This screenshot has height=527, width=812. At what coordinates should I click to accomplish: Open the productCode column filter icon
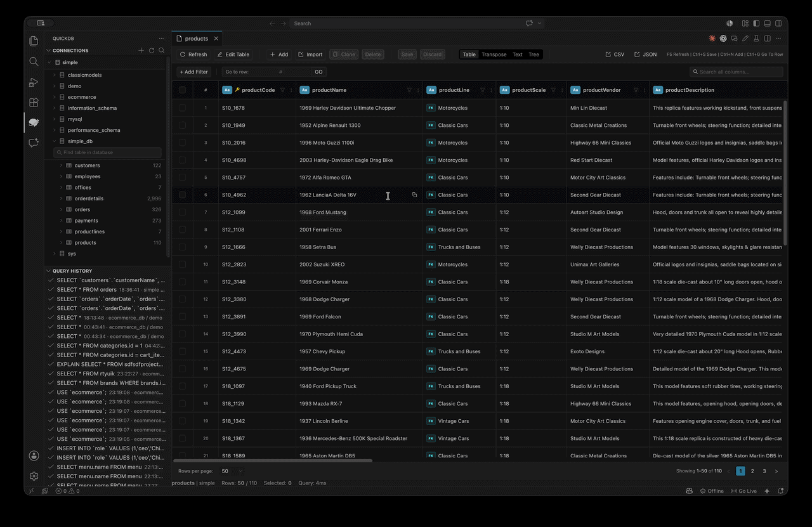pyautogui.click(x=282, y=90)
